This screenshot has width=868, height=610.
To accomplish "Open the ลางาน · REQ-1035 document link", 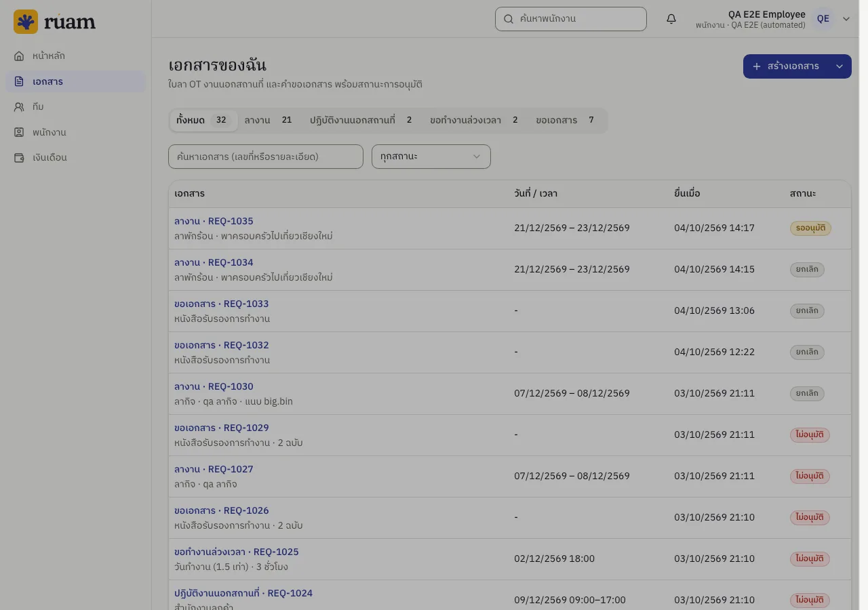I will (x=214, y=221).
